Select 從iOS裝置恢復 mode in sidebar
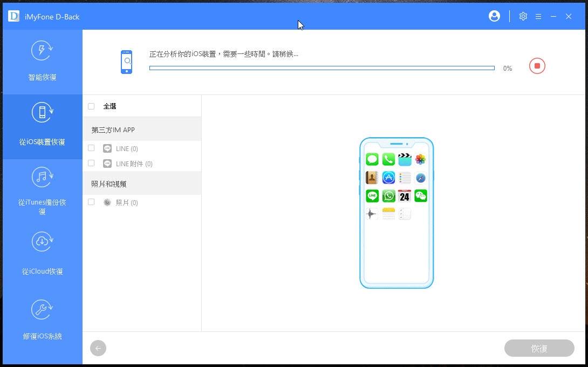This screenshot has height=367, width=588. pos(43,127)
